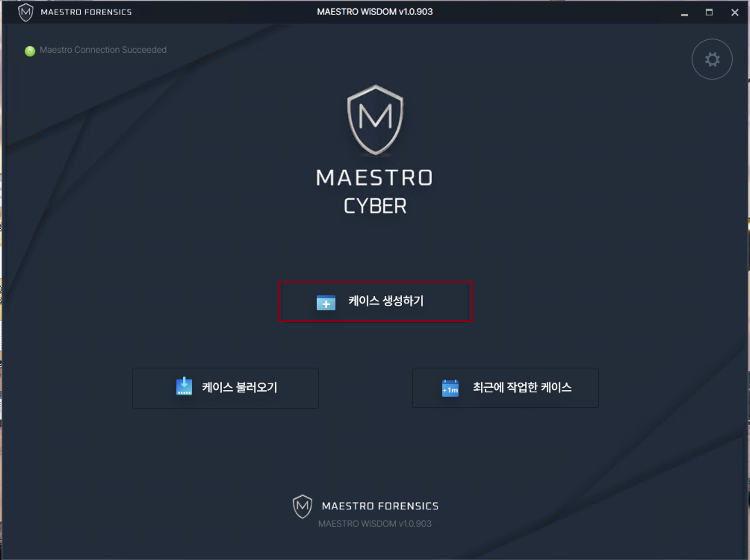Click the MAESTRO FORENSICS title bar label
Image resolution: width=750 pixels, height=560 pixels.
(x=86, y=12)
